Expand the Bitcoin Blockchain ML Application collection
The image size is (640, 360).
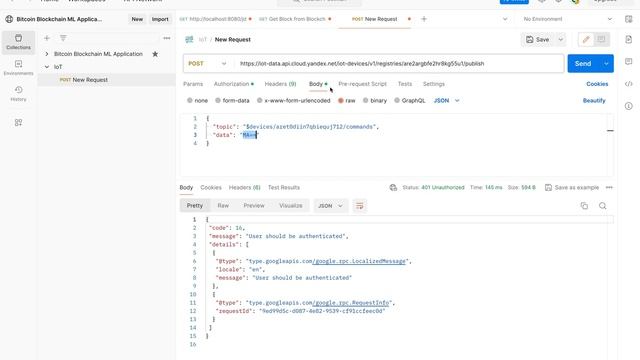tap(47, 54)
